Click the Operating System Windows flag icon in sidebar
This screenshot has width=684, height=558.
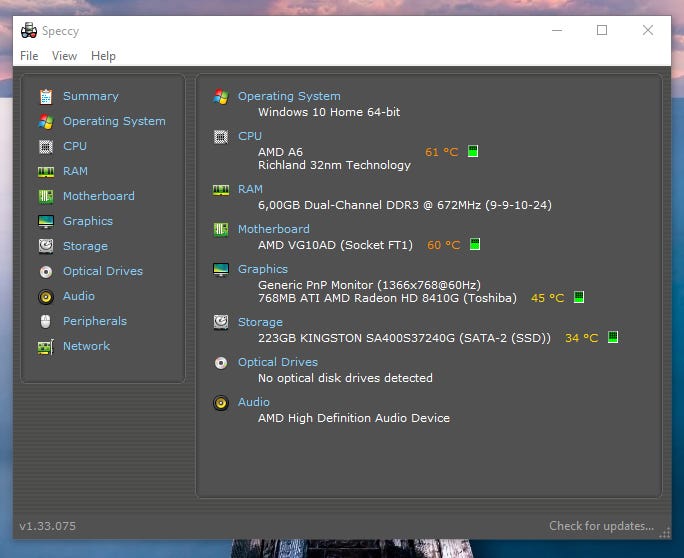(x=46, y=122)
